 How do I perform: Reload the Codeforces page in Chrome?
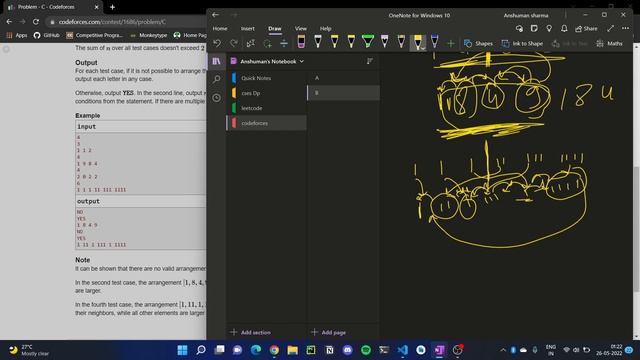[36, 22]
